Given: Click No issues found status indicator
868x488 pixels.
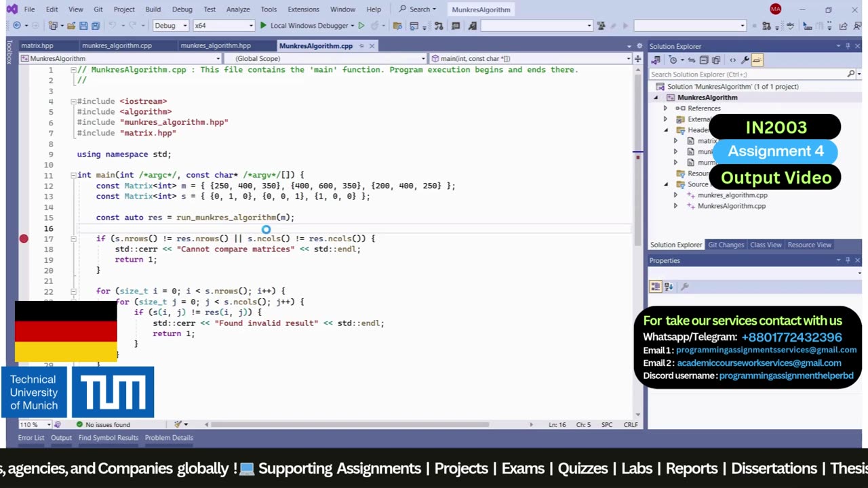Looking at the screenshot, I should 103,425.
